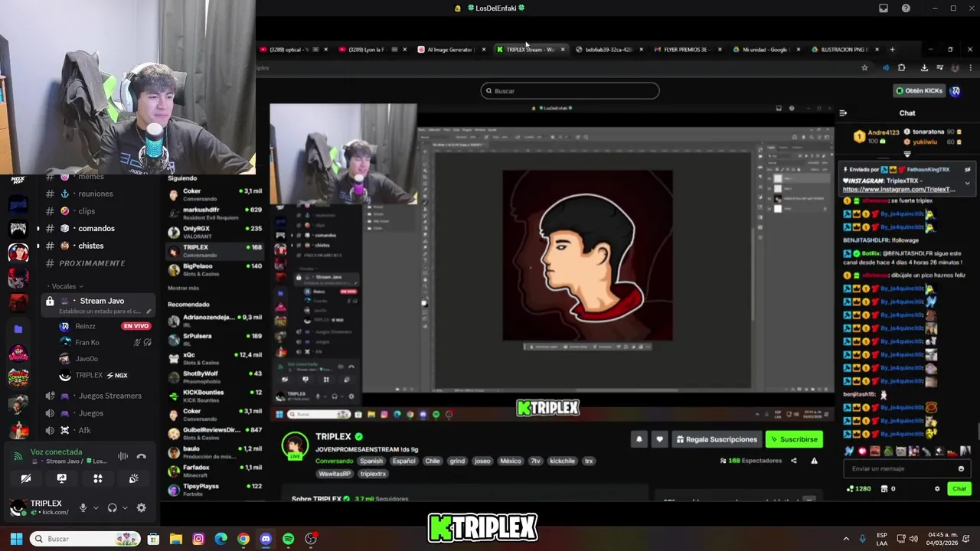Expand the pinned Instagram message in chat

tap(967, 183)
